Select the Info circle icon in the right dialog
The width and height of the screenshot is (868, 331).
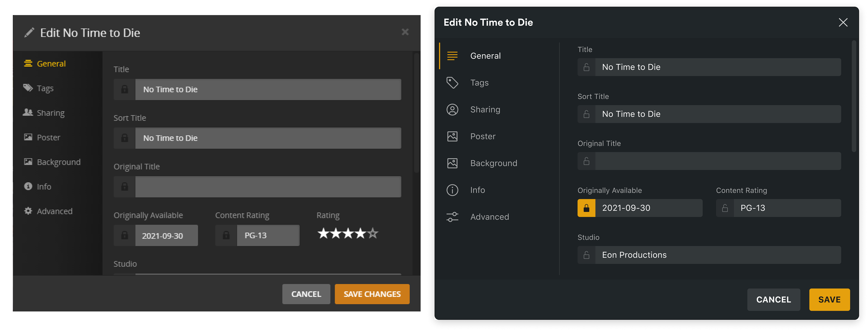pyautogui.click(x=452, y=190)
